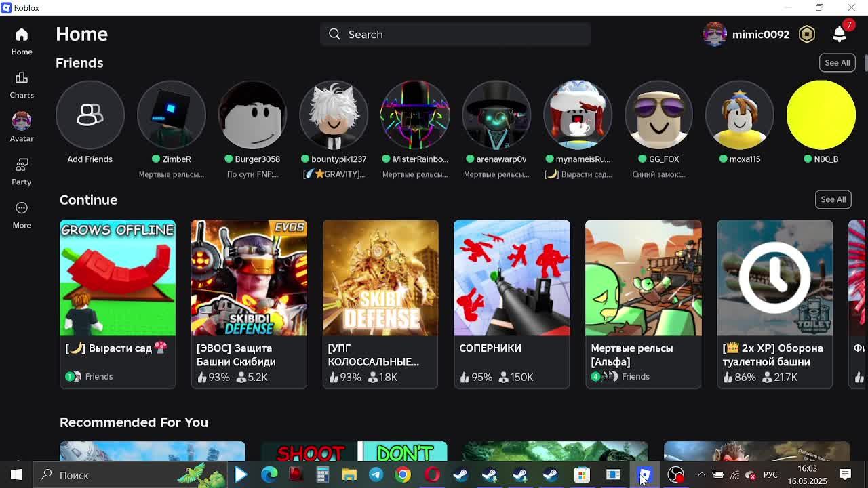Open the Мертвые рельсы game thumbnail
Screen dimensions: 868x488
pos(643,278)
